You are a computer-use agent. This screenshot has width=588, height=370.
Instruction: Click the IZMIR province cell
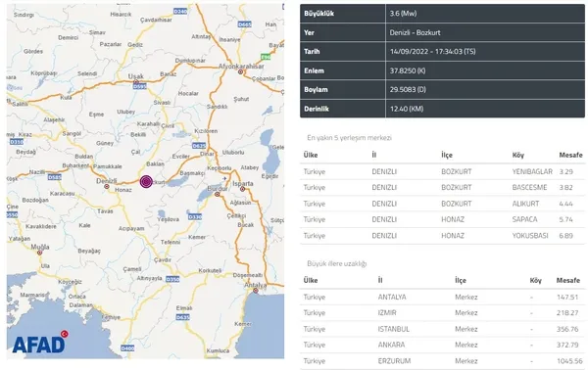pos(387,312)
